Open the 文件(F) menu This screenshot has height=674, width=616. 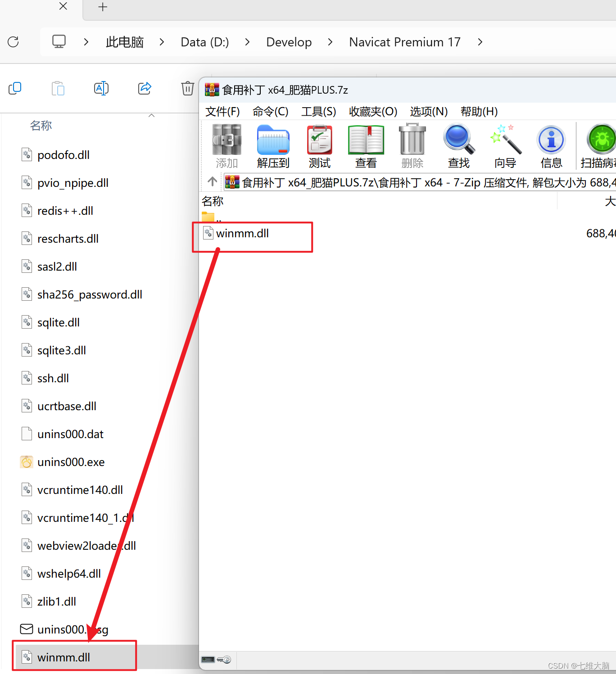(x=222, y=112)
